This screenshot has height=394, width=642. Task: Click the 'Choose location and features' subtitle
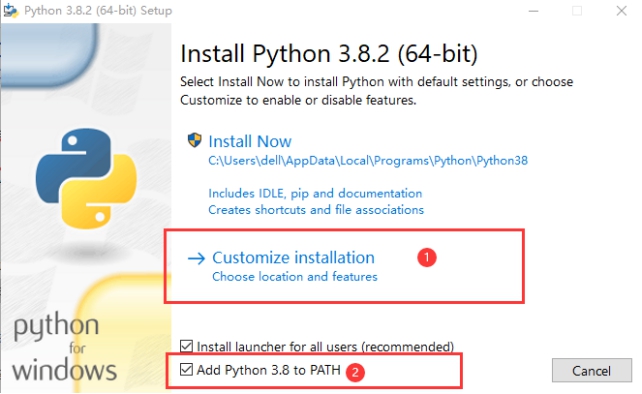[295, 277]
